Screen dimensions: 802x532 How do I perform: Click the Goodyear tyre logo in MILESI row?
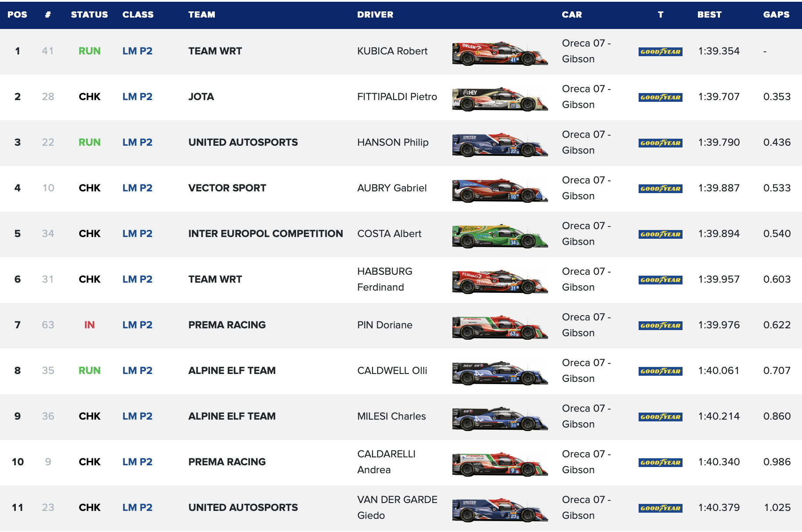click(x=660, y=417)
